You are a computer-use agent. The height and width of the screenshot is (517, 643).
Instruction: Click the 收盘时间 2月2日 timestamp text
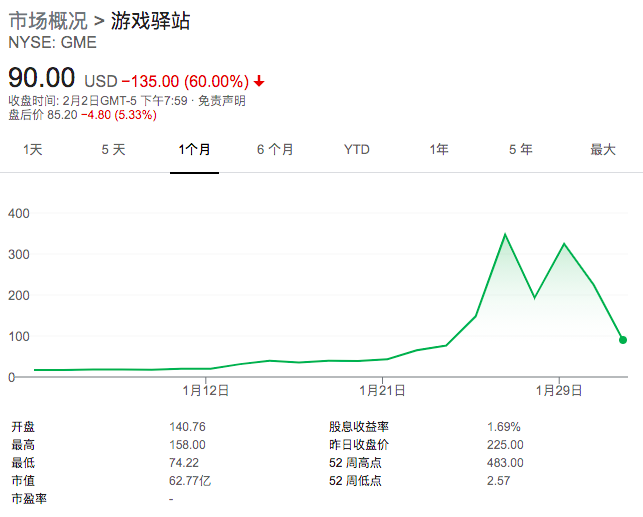(x=98, y=100)
